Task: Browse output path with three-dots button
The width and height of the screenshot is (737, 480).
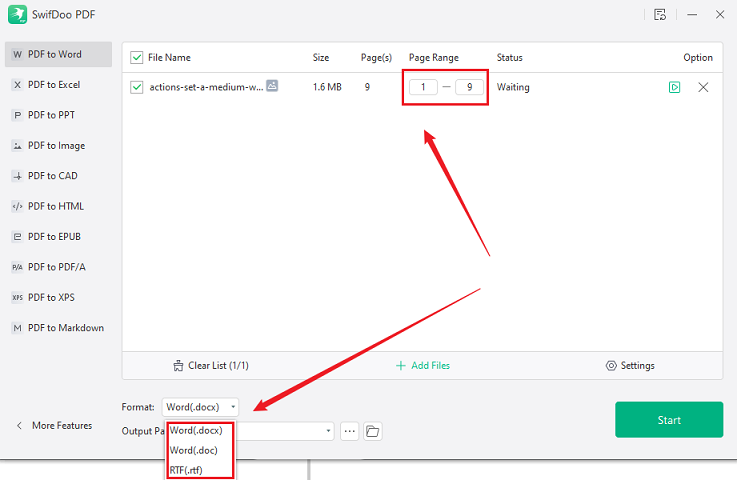Action: tap(349, 431)
